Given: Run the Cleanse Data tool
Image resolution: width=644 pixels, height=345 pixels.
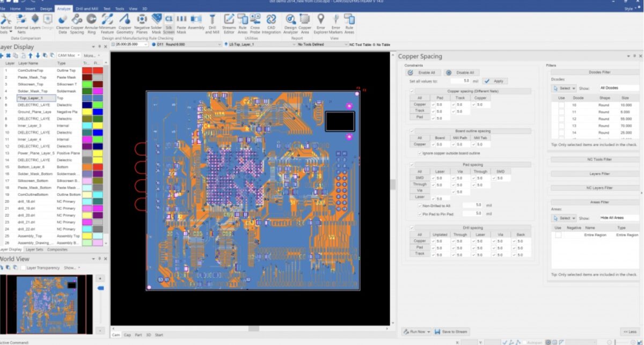Looking at the screenshot, I should coord(63,24).
